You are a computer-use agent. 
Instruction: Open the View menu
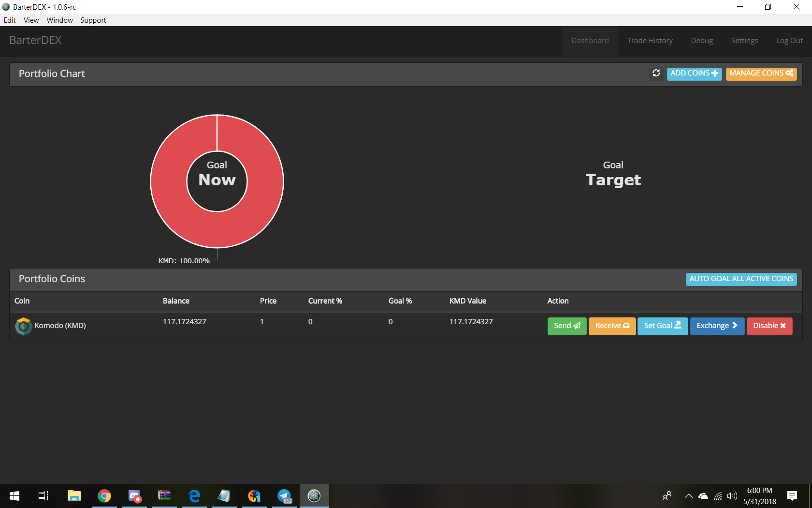click(x=31, y=20)
